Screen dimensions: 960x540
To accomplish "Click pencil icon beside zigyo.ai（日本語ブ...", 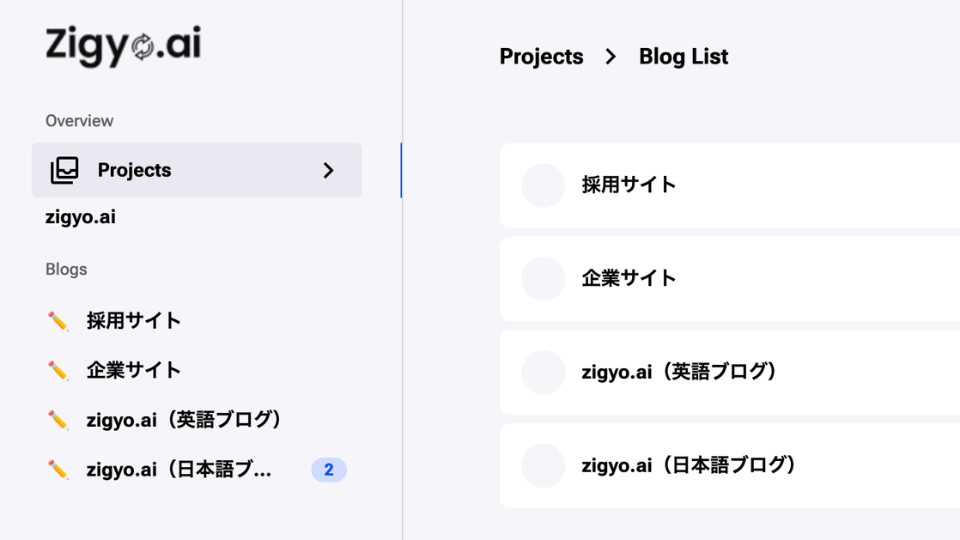I will [58, 469].
